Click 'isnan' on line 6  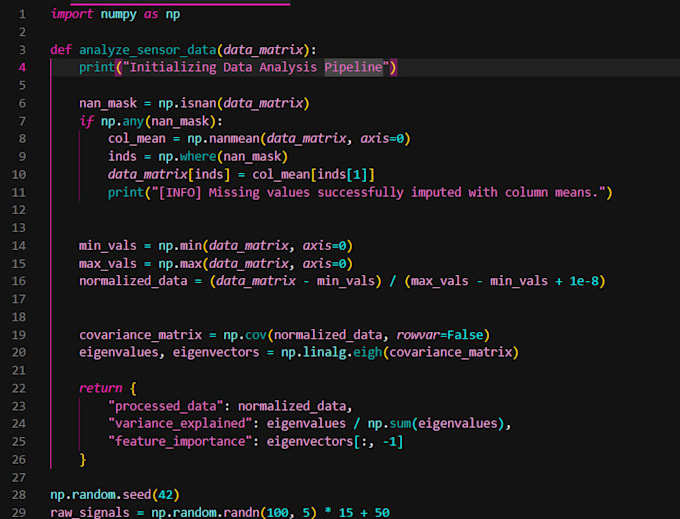point(198,103)
